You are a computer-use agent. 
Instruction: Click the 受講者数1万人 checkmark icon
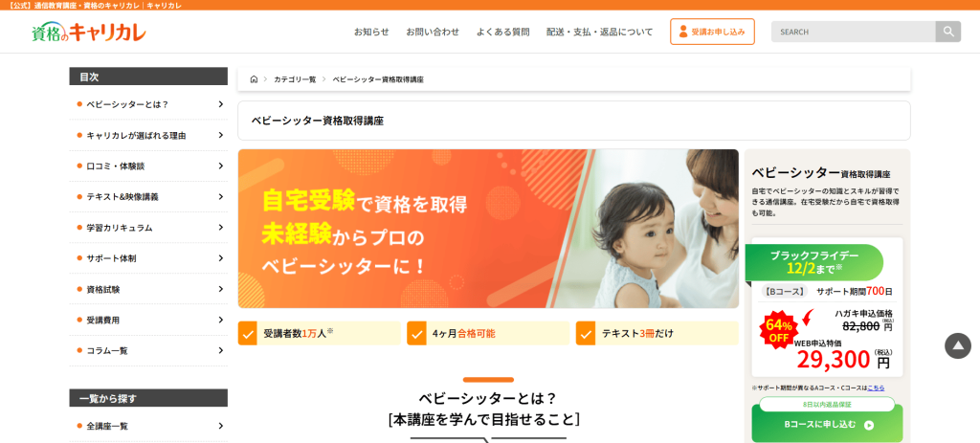tap(248, 333)
